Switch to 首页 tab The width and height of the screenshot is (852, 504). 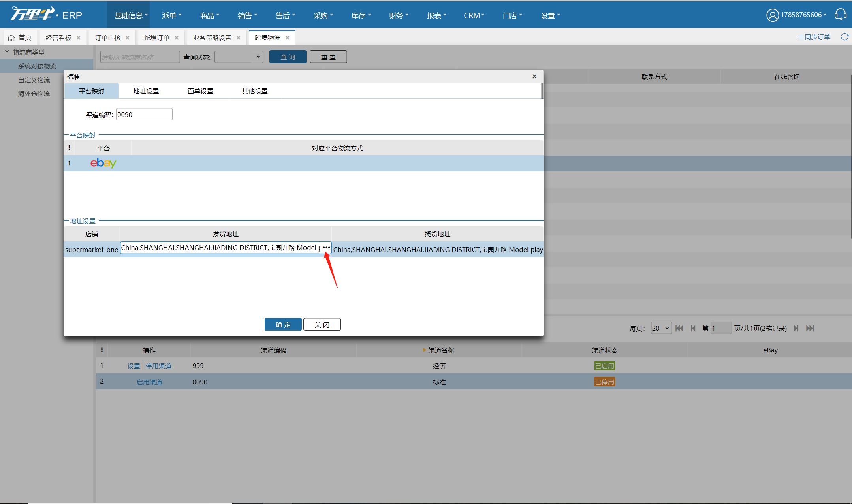pos(21,38)
